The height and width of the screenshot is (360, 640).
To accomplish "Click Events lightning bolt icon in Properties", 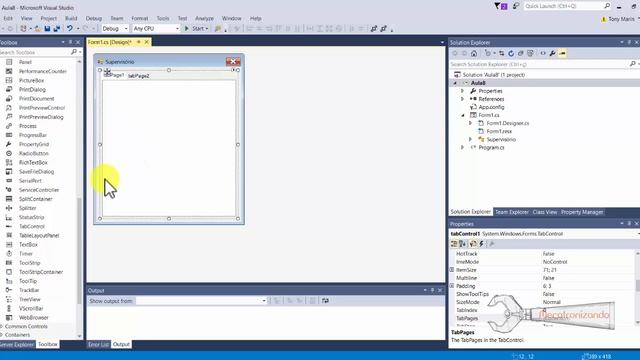I will [482, 244].
